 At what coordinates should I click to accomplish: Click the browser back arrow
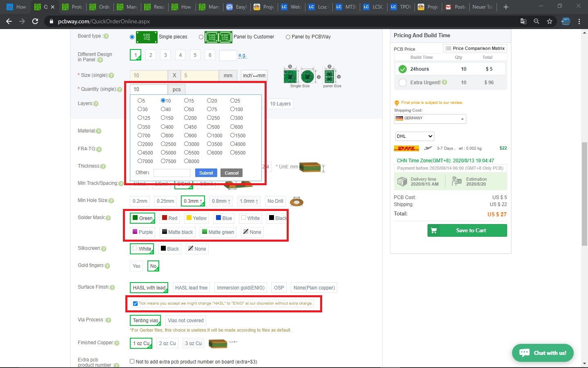(x=9, y=21)
